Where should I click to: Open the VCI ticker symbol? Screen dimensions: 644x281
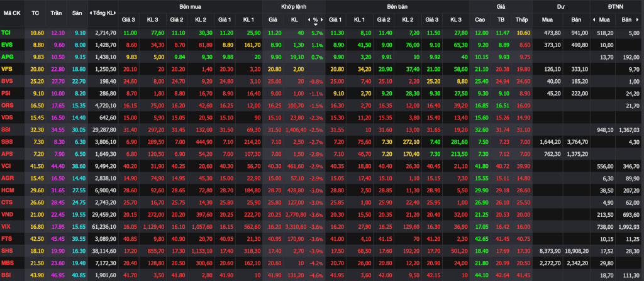click(x=6, y=165)
